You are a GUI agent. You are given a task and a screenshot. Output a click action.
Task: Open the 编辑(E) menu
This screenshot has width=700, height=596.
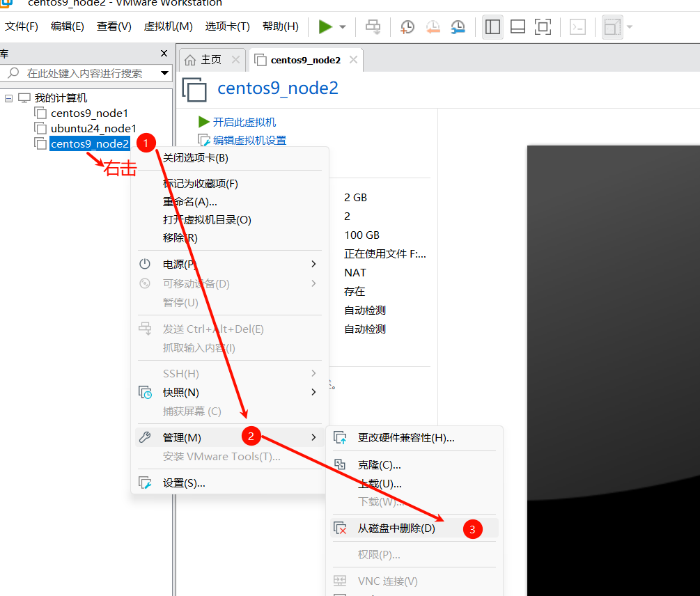[68, 26]
